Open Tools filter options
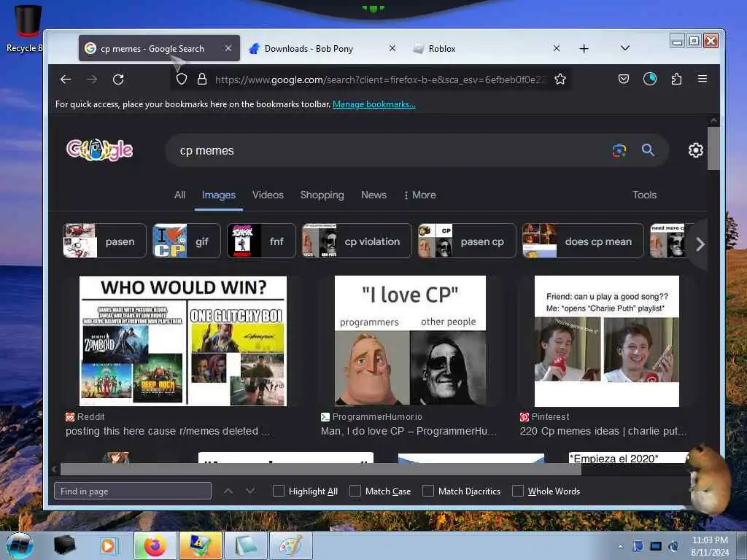 click(645, 195)
